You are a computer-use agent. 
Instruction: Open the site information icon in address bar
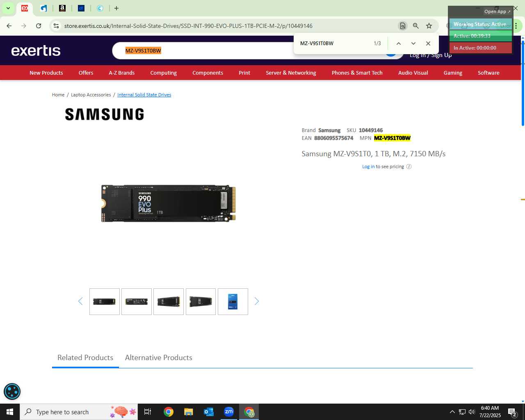click(56, 26)
